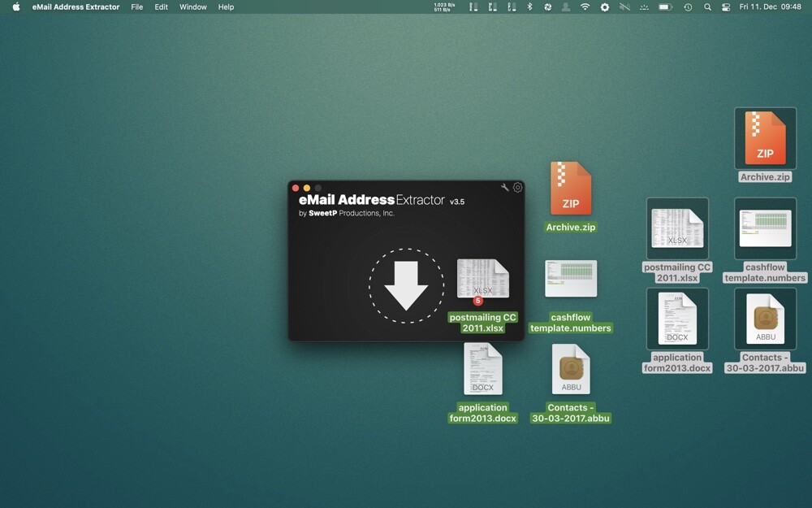812x508 pixels.
Task: Click the date and time "Fri 11. Dec 09:48"
Action: (770, 7)
